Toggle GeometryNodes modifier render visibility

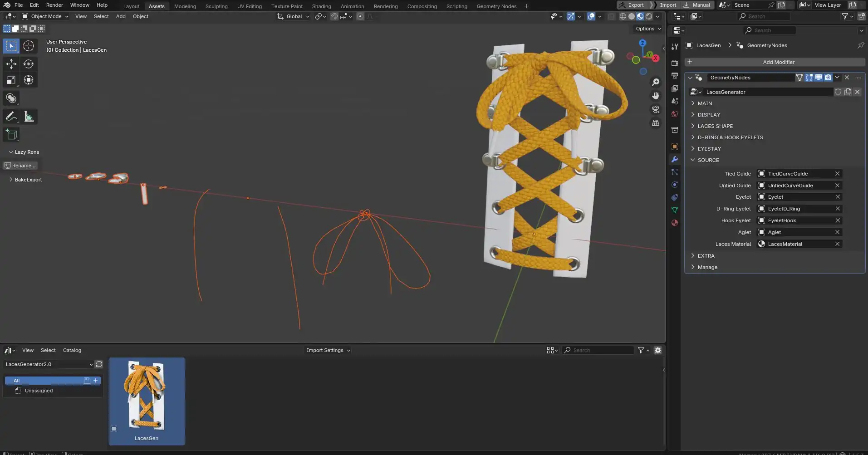828,78
